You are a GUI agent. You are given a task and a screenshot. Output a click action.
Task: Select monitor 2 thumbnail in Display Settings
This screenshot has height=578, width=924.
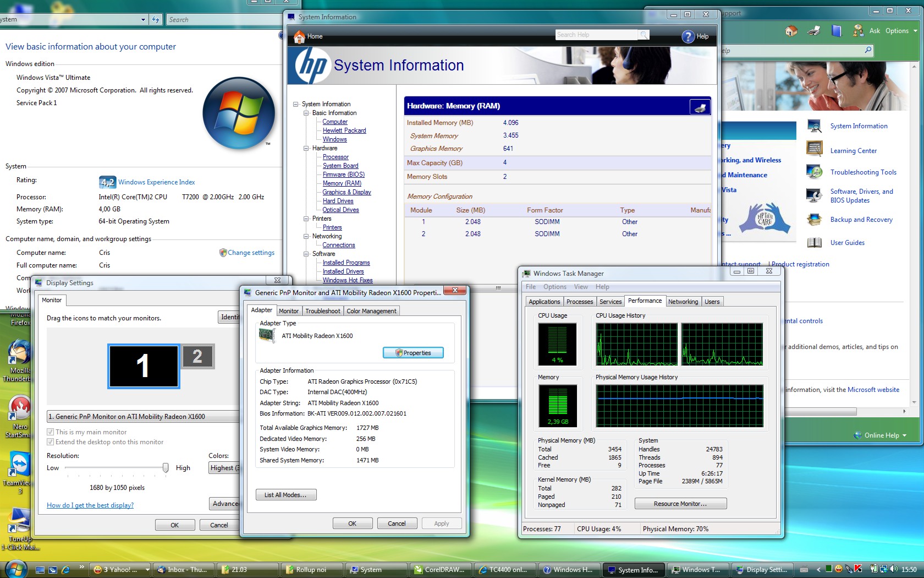tap(198, 357)
